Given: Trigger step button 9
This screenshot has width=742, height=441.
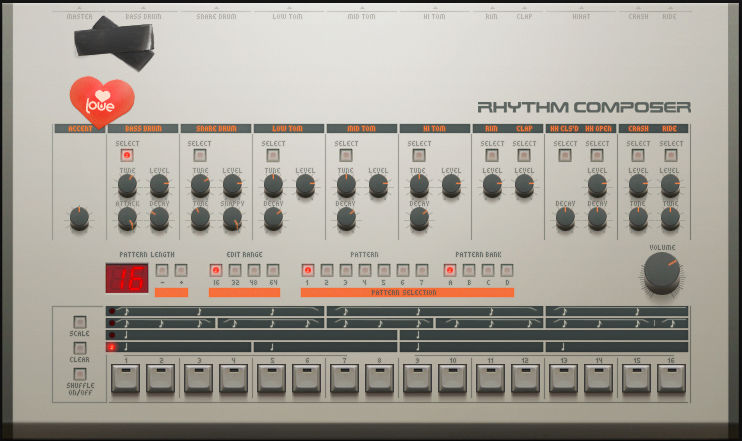Looking at the screenshot, I should pos(417,378).
